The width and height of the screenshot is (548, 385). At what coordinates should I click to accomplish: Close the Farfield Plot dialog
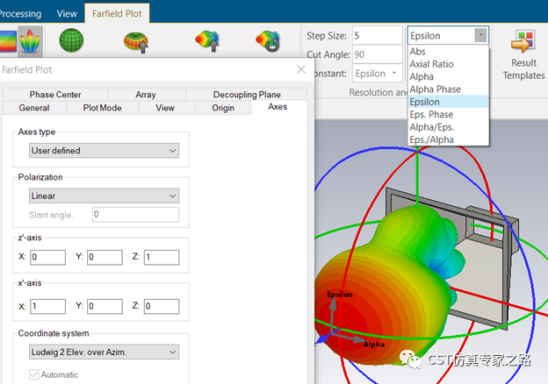coord(301,69)
